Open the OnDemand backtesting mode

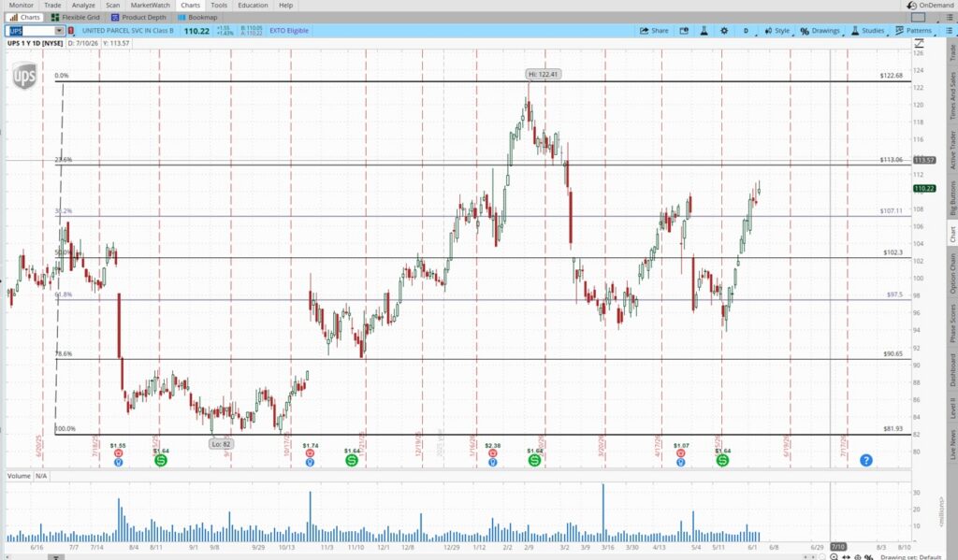(x=930, y=5)
